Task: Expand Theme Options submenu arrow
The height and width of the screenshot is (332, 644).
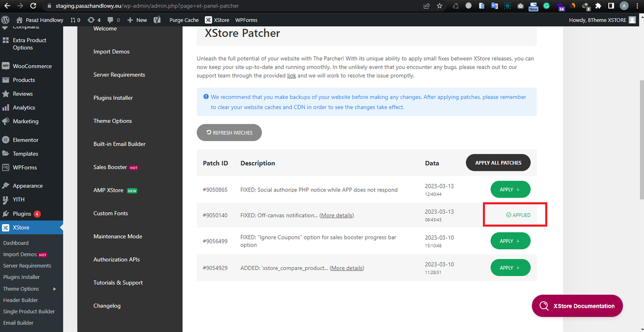Action: click(54, 289)
